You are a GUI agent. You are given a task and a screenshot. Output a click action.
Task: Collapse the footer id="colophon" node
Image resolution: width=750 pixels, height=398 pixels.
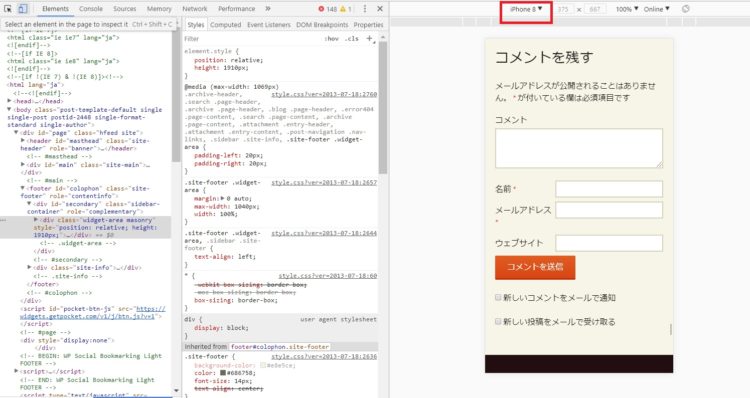click(x=22, y=188)
